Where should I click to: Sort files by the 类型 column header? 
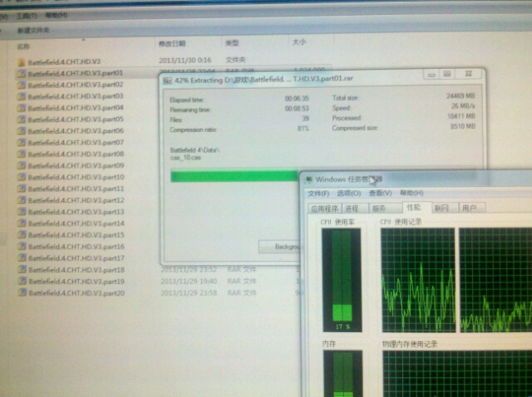232,42
